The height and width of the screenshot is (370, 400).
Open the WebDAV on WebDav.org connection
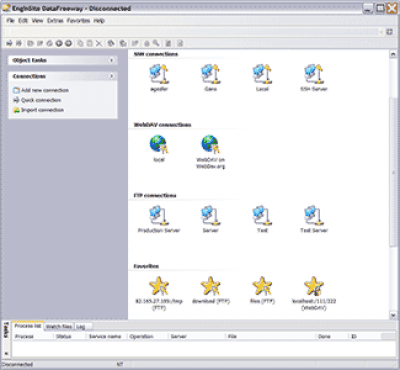coord(210,145)
